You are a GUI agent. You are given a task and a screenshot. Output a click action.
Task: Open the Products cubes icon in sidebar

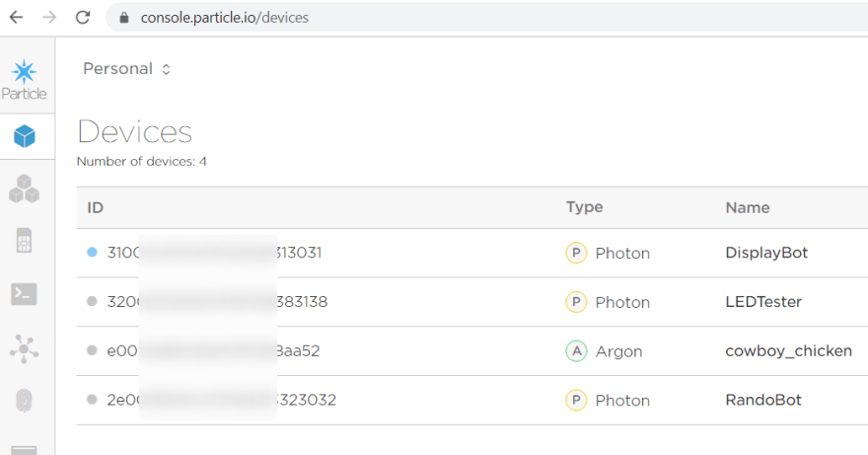point(25,189)
